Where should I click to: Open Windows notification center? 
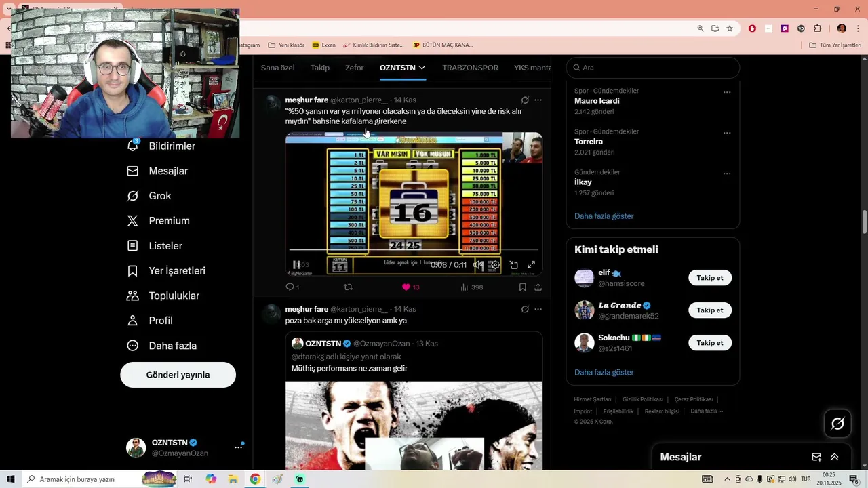click(x=854, y=479)
